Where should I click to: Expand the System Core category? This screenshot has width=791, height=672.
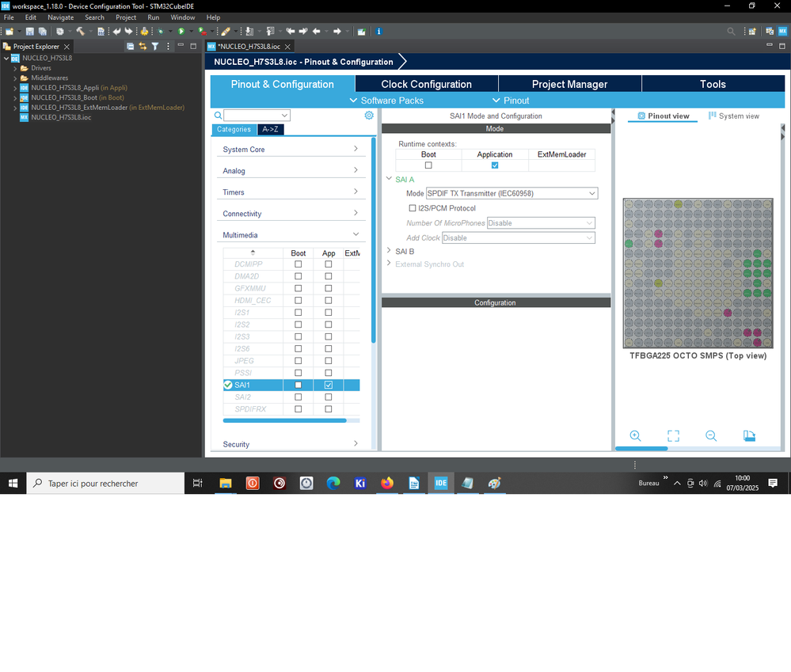coord(291,150)
